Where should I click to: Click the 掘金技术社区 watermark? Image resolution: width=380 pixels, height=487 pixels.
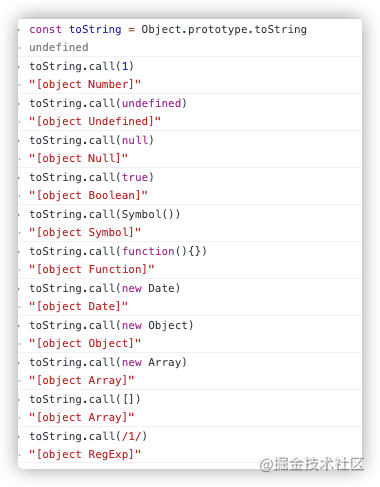pyautogui.click(x=312, y=464)
